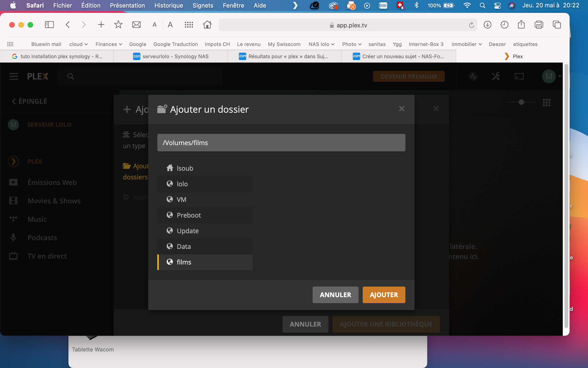The height and width of the screenshot is (368, 588).
Task: Open the immobilier bookmarks dropdown
Action: [466, 44]
